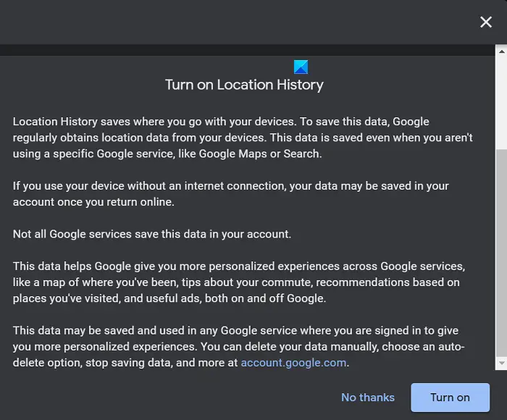Click the blue logo icon above the title
This screenshot has height=420, width=507.
click(301, 67)
